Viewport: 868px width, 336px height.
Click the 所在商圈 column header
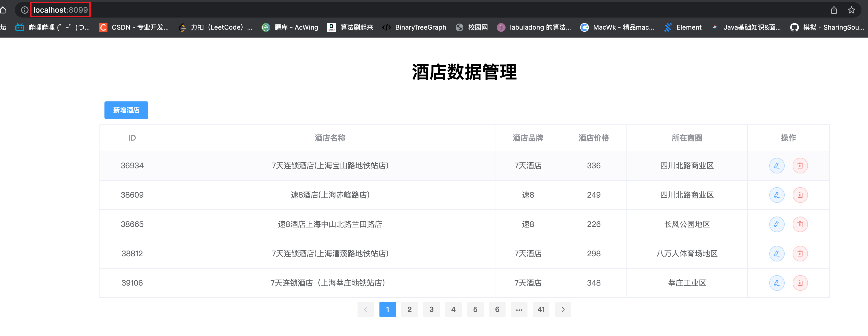click(x=687, y=138)
